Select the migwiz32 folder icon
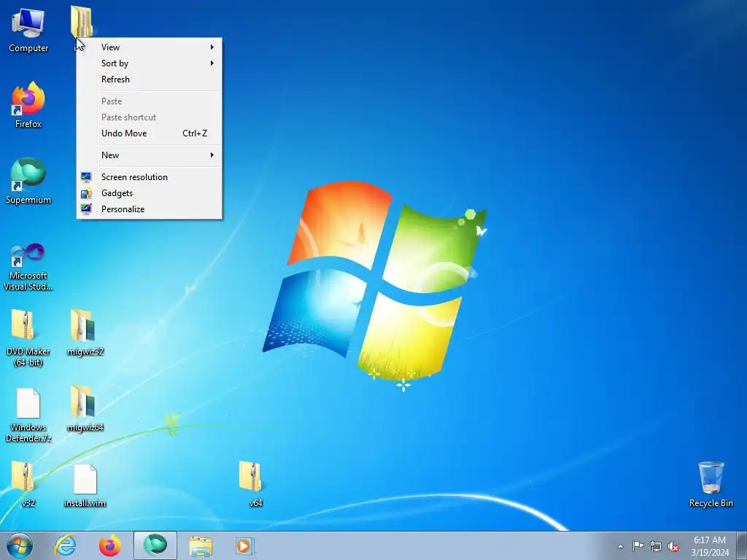The width and height of the screenshot is (747, 560). pyautogui.click(x=85, y=332)
